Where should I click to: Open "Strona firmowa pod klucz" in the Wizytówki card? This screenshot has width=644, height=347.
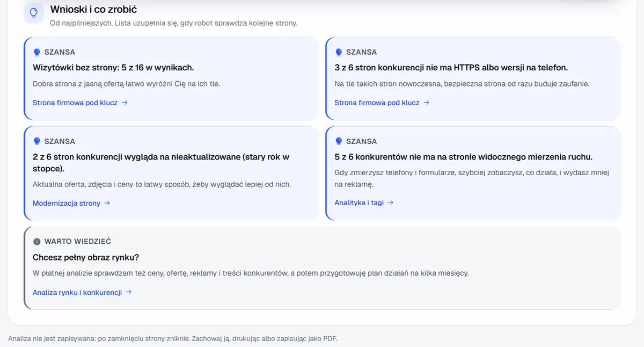[80, 103]
